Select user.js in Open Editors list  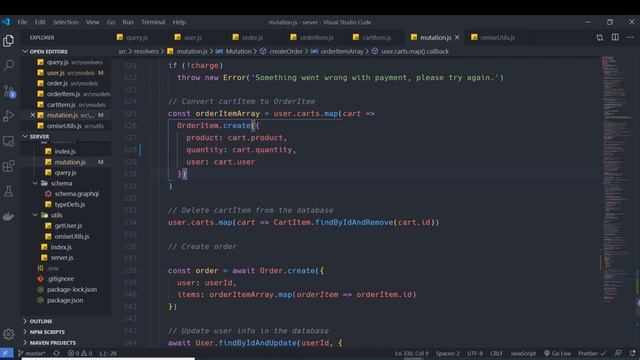pyautogui.click(x=56, y=73)
